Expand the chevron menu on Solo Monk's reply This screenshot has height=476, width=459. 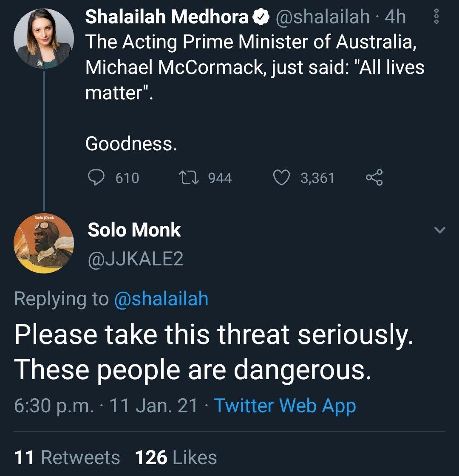pyautogui.click(x=440, y=231)
